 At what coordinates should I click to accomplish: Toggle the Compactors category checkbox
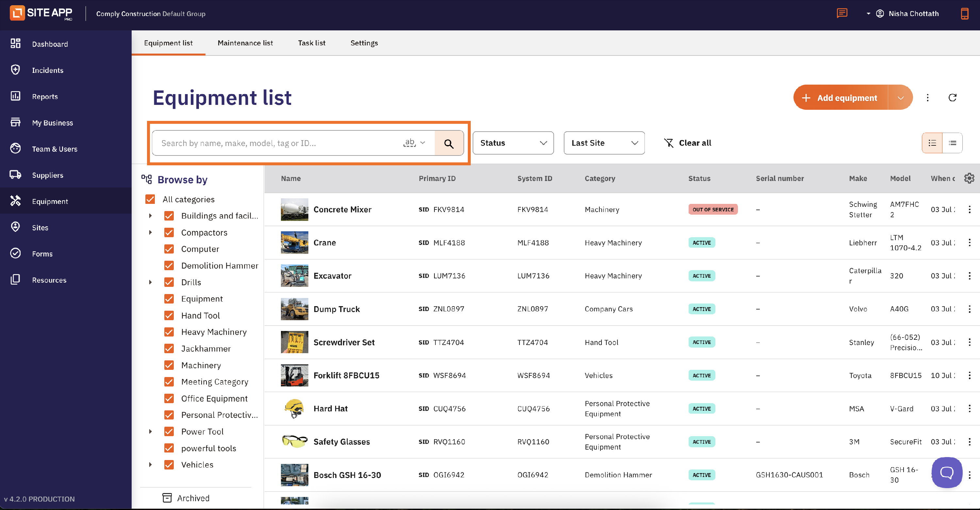pos(169,232)
